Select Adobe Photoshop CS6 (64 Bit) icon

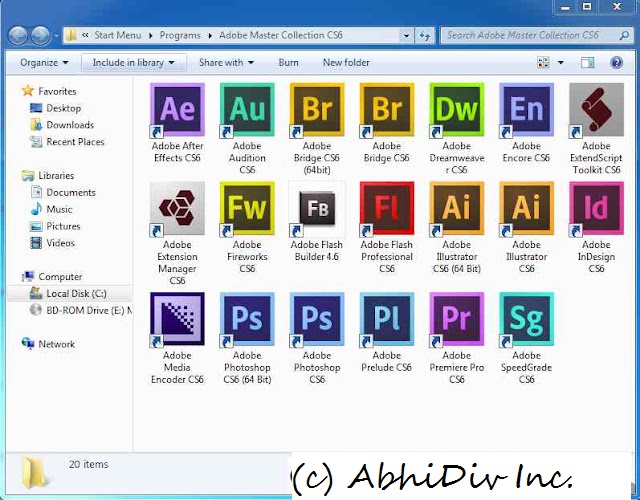tap(247, 319)
